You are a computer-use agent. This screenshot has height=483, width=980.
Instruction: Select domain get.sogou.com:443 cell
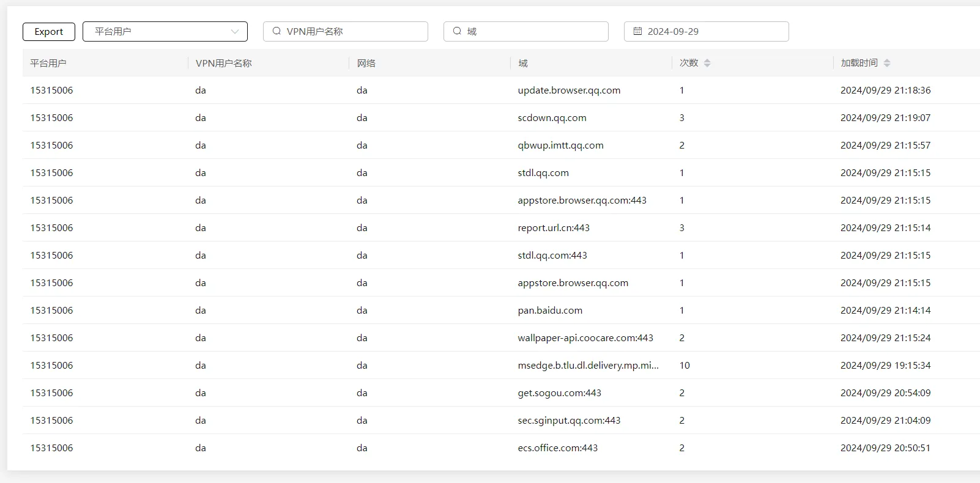point(559,393)
